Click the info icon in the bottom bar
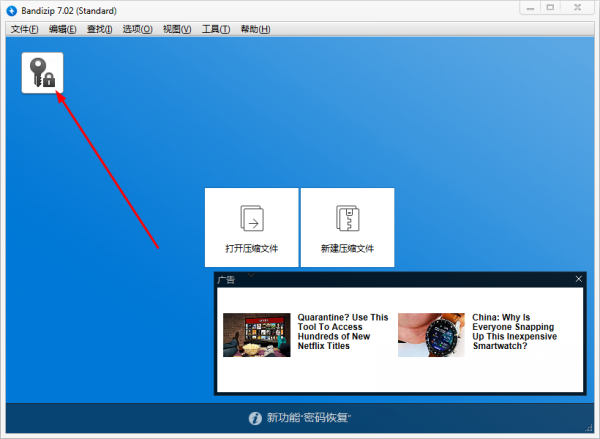Viewport: 600px width, 439px height. 255,418
